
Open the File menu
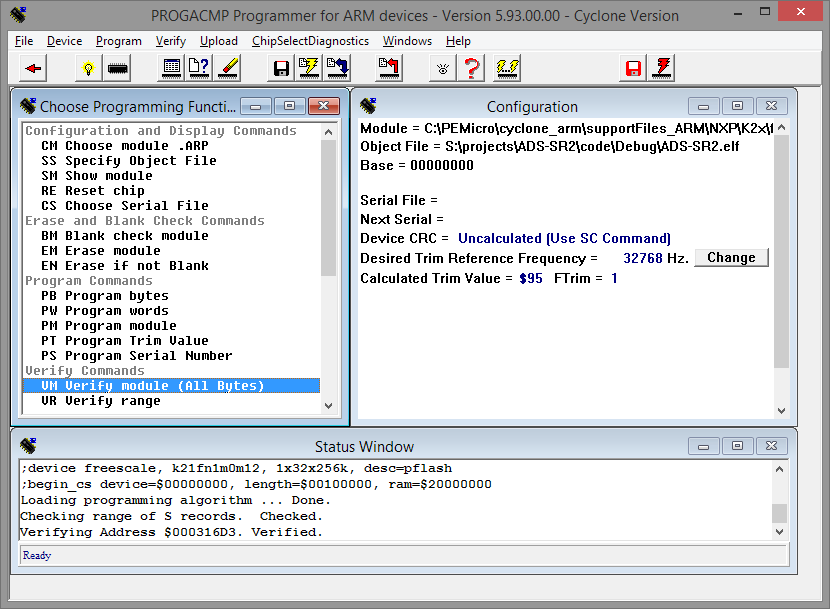pos(24,41)
